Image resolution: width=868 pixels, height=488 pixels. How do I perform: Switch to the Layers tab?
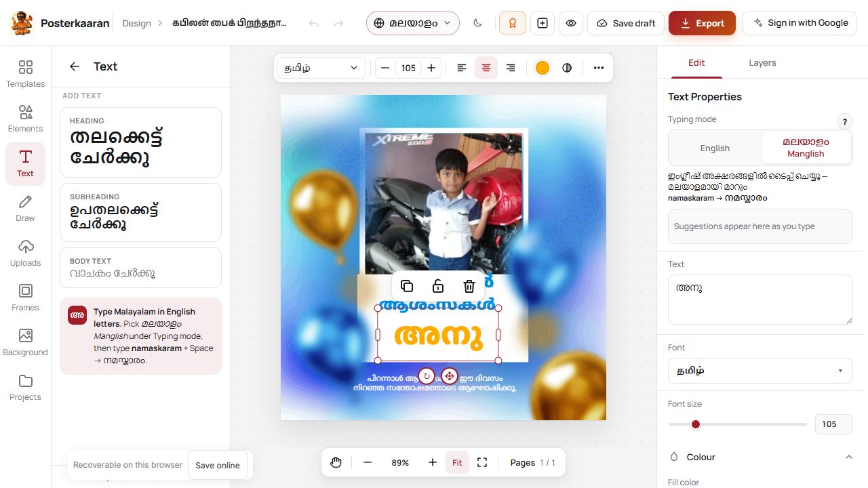pyautogui.click(x=762, y=62)
